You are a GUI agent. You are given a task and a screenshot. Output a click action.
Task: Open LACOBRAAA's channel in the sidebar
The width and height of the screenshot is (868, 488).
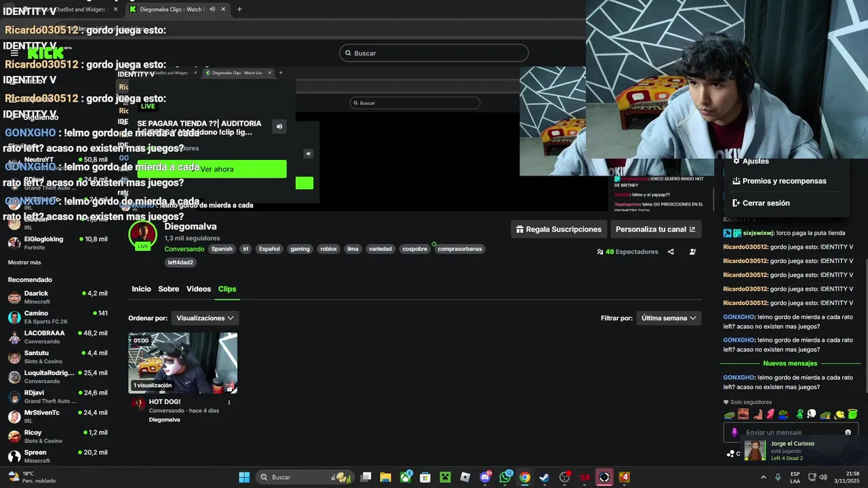(x=58, y=337)
